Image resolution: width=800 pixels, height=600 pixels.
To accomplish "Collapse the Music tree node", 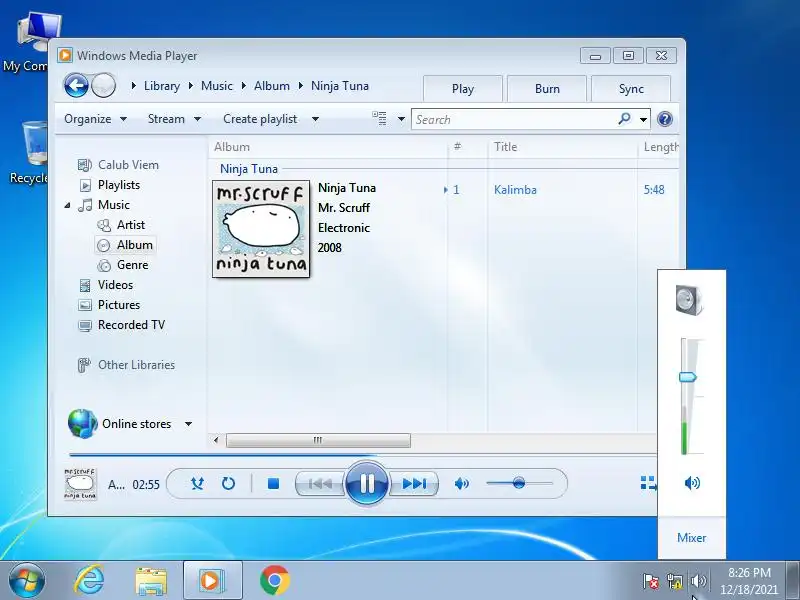I will tap(67, 205).
